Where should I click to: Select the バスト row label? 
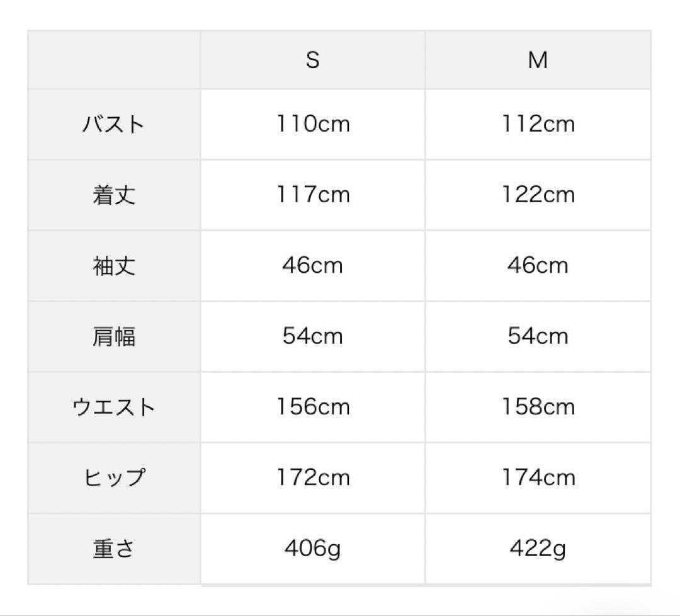point(114,124)
